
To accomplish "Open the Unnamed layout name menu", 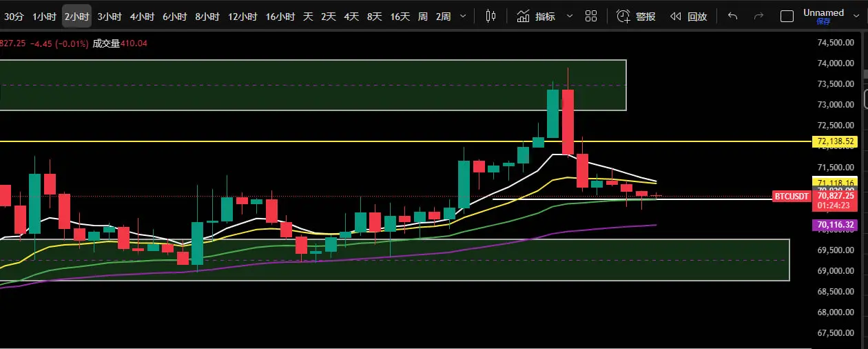I will point(823,12).
